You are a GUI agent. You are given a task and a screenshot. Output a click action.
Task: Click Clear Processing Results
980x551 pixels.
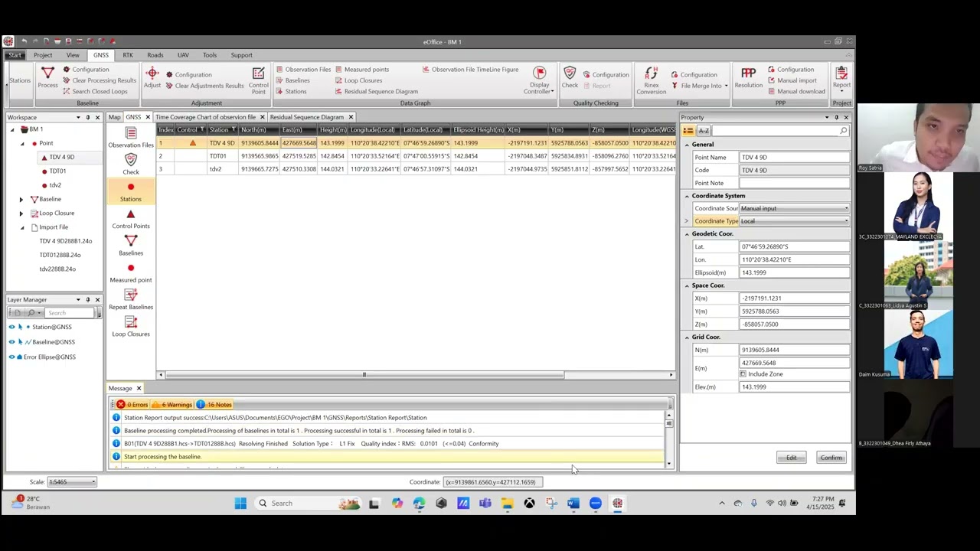coord(100,80)
